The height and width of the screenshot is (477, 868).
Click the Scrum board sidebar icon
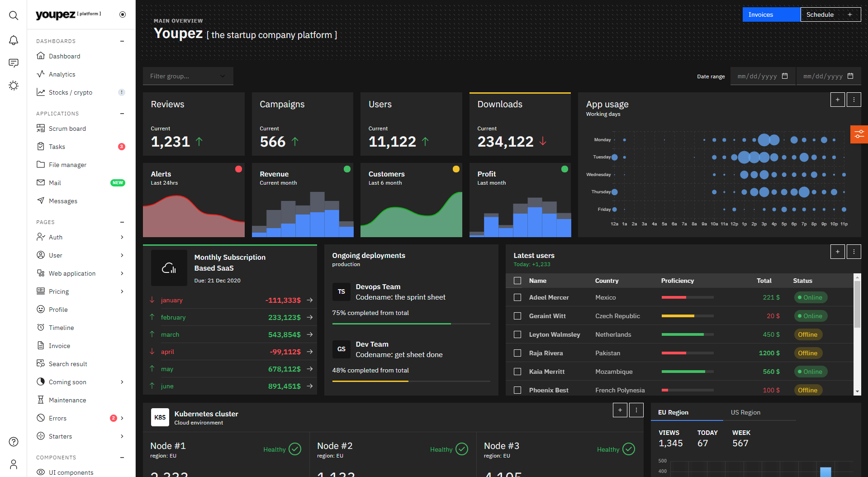pos(41,128)
